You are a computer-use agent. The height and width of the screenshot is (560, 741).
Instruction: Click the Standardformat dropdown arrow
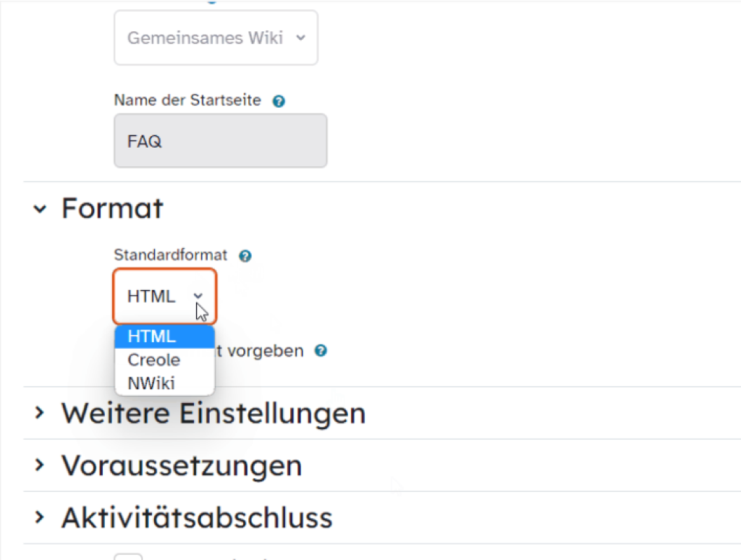pos(197,296)
